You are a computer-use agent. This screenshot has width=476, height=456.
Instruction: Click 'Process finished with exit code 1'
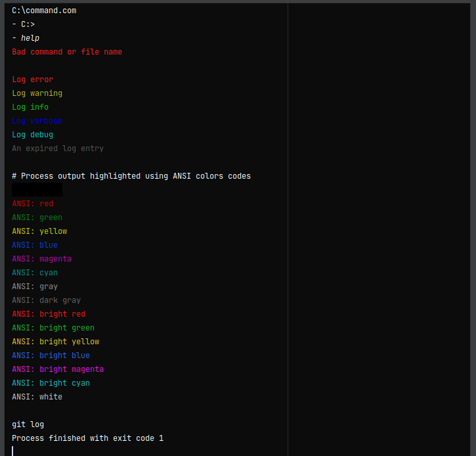pyautogui.click(x=88, y=438)
